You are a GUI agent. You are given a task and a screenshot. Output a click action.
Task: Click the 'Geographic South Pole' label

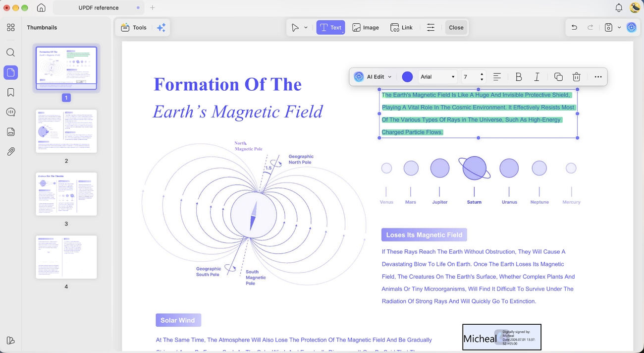pyautogui.click(x=209, y=272)
